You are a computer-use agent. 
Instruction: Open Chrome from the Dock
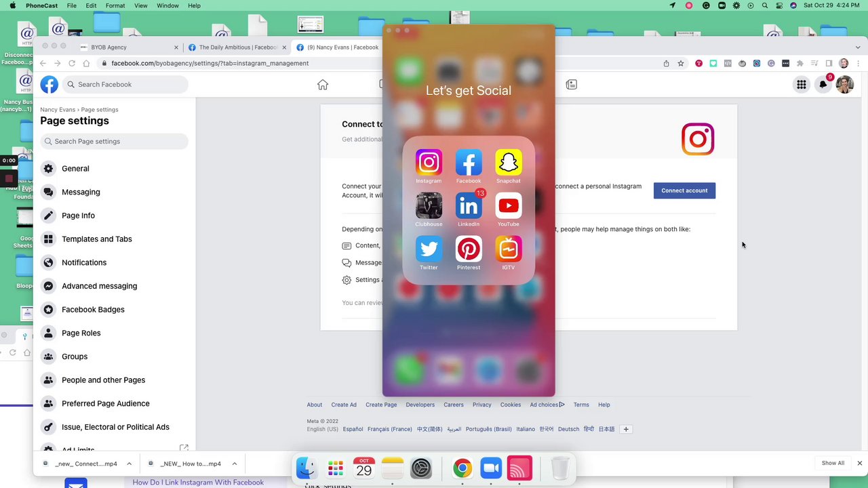point(462,468)
